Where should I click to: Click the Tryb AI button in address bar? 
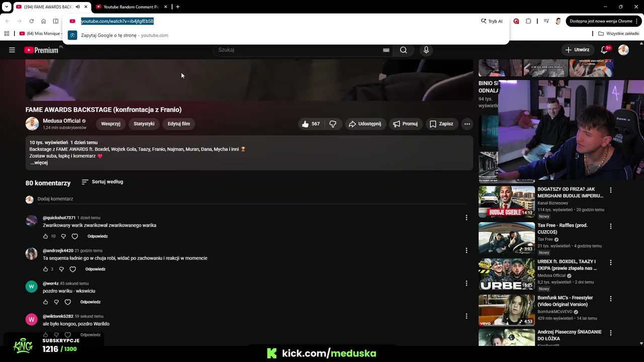492,21
